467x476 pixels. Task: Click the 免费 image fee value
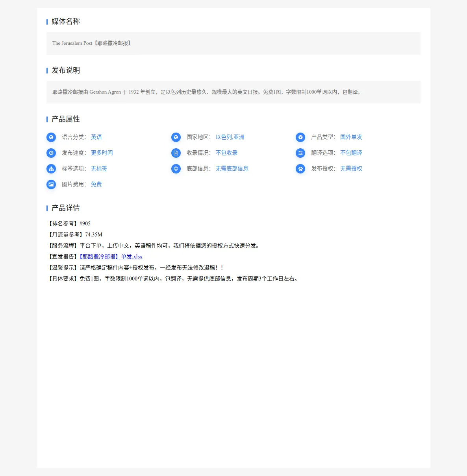point(96,184)
